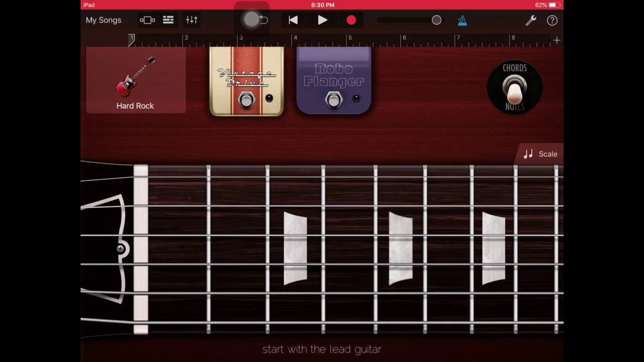644x362 pixels.
Task: Toggle Robo Flanger pedal footswitch
Action: pyautogui.click(x=334, y=100)
